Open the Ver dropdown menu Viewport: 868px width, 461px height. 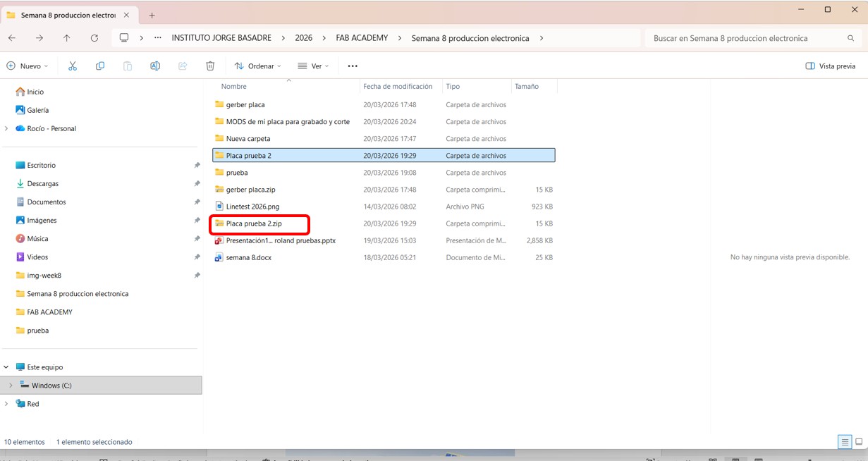coord(313,66)
